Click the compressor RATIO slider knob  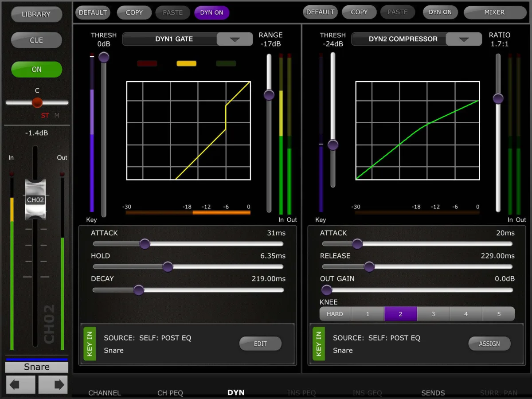point(498,98)
